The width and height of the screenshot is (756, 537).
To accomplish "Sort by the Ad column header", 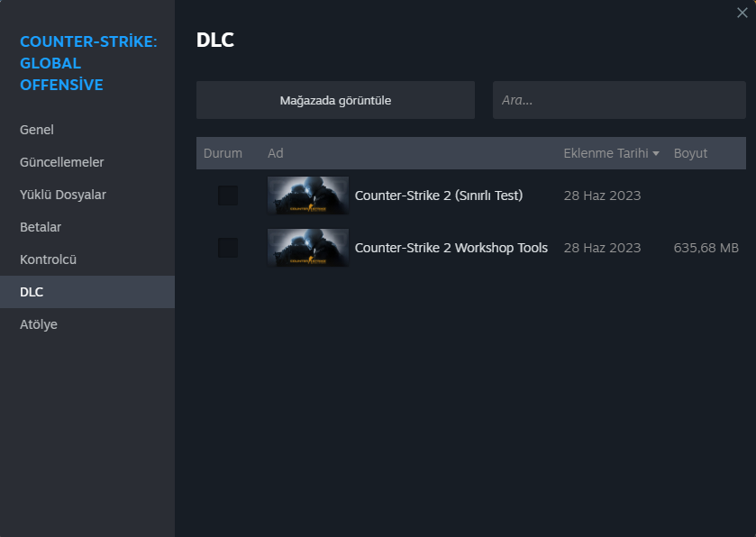I will (x=276, y=153).
